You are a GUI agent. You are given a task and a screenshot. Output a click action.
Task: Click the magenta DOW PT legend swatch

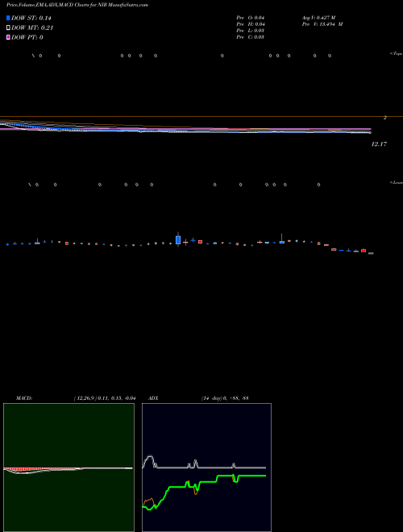point(8,37)
